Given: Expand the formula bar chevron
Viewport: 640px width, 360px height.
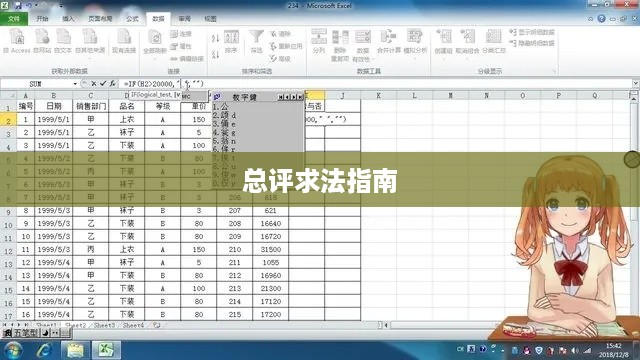Looking at the screenshot, I should 636,84.
